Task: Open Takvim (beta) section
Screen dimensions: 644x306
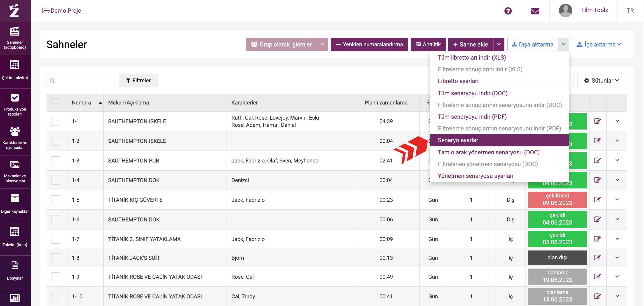Action: point(15,239)
